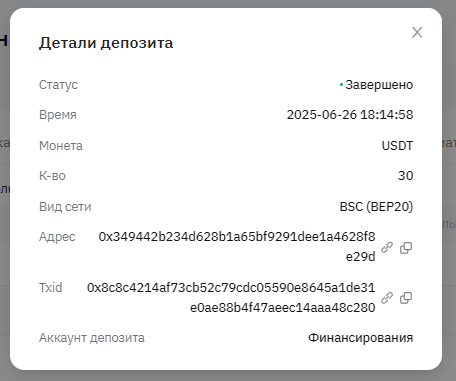Close the deposit details dialog

point(417,33)
